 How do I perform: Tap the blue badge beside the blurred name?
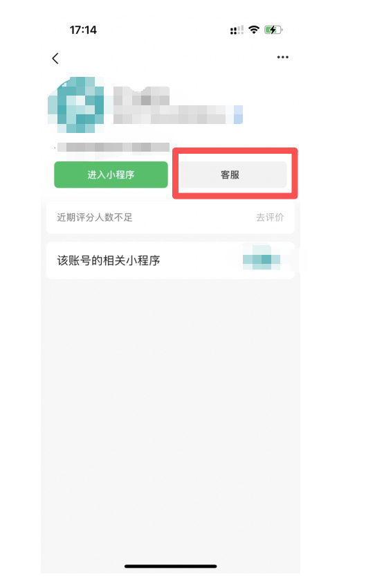pyautogui.click(x=238, y=114)
